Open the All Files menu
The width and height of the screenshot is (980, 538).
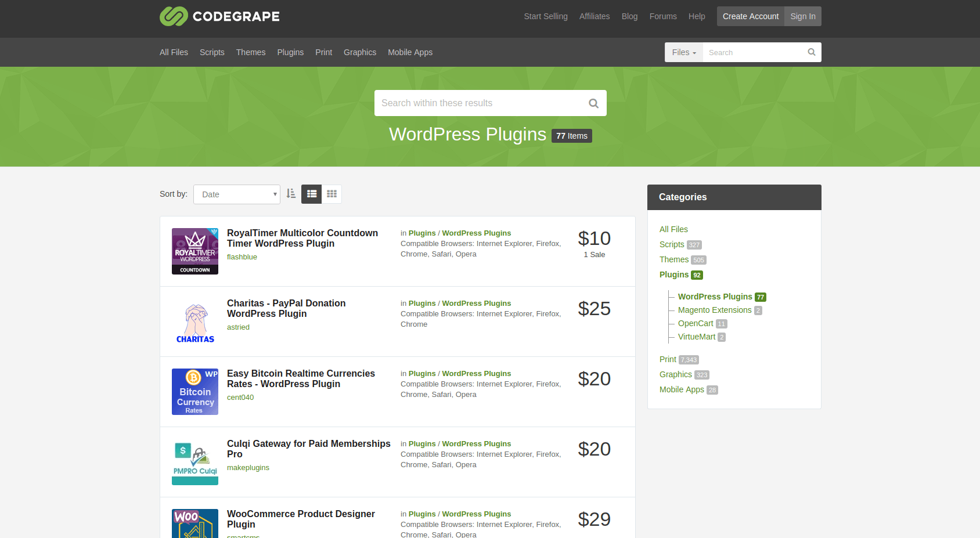[174, 52]
